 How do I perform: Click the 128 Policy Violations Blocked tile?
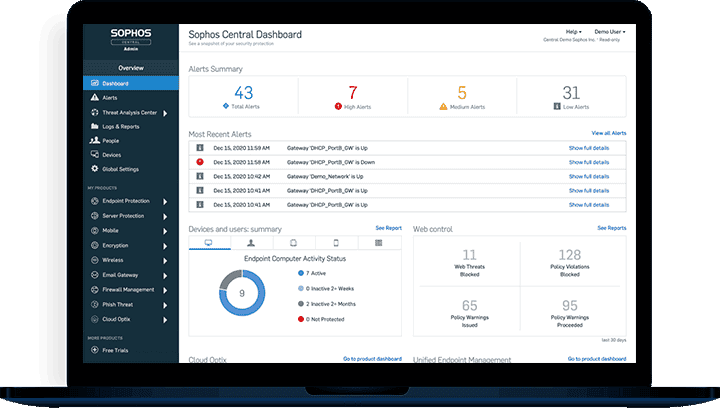(570, 263)
